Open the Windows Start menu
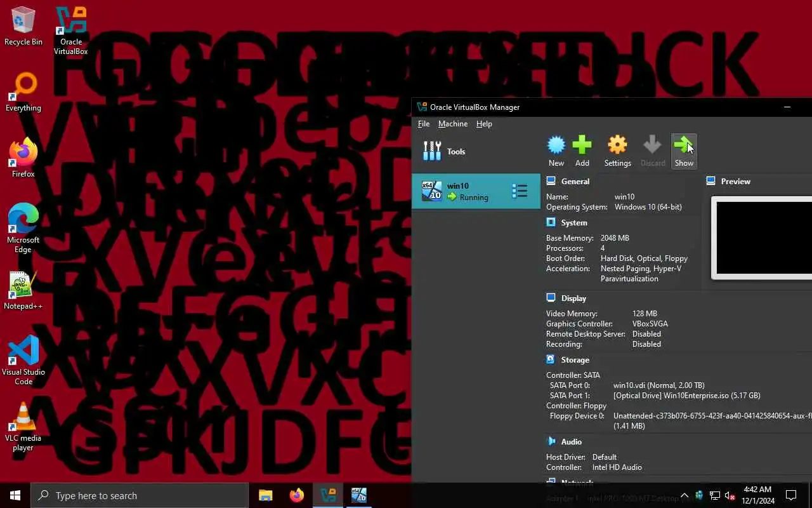 click(15, 495)
